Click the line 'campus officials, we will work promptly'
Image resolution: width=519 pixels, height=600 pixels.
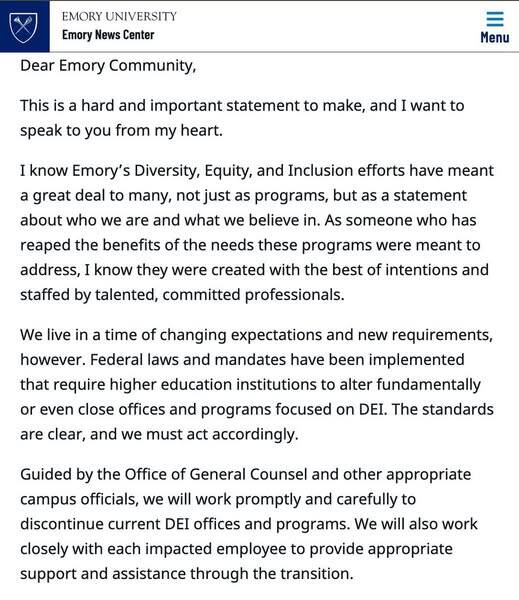point(218,500)
